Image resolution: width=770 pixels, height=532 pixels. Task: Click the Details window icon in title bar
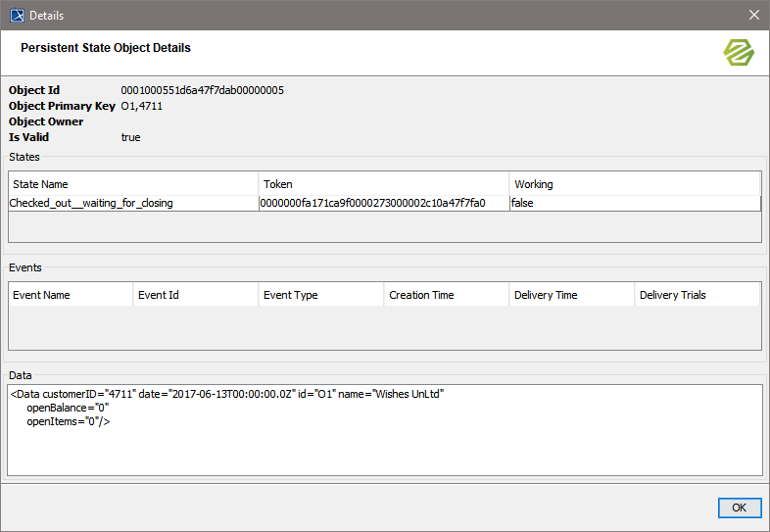[17, 15]
